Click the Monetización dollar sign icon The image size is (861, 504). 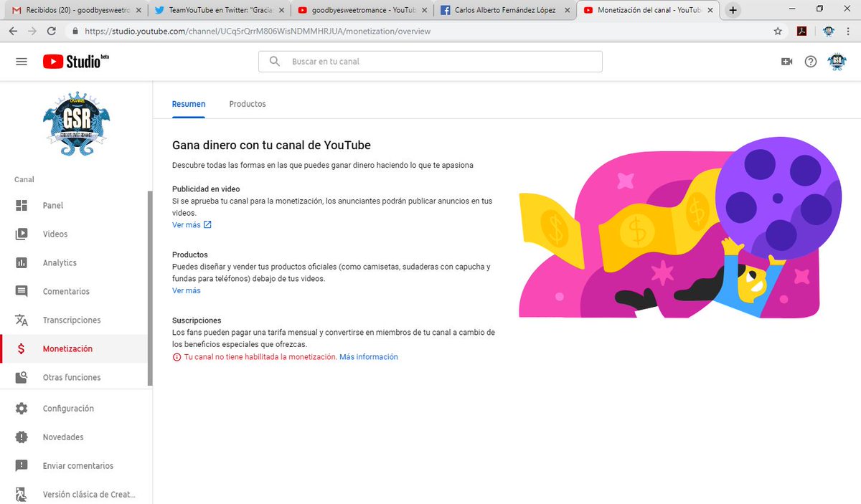tap(22, 349)
